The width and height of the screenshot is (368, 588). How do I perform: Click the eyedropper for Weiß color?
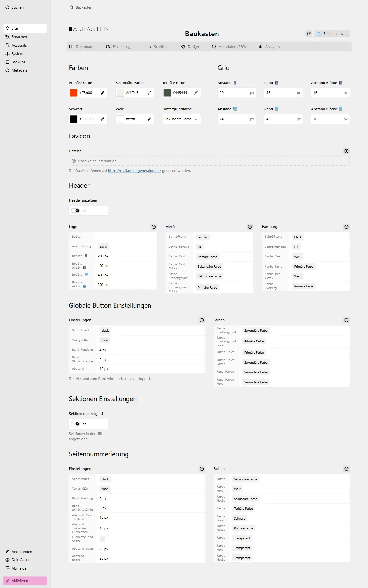pyautogui.click(x=149, y=119)
